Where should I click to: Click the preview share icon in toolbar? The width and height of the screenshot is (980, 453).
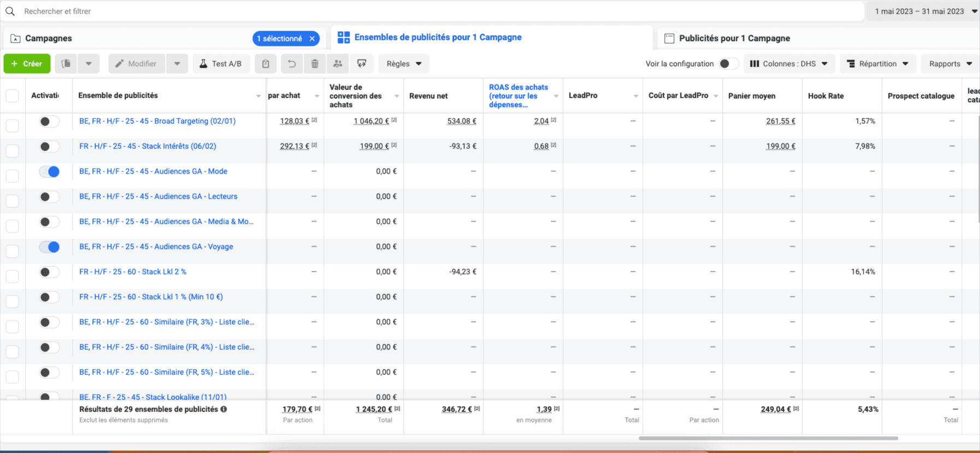click(362, 63)
